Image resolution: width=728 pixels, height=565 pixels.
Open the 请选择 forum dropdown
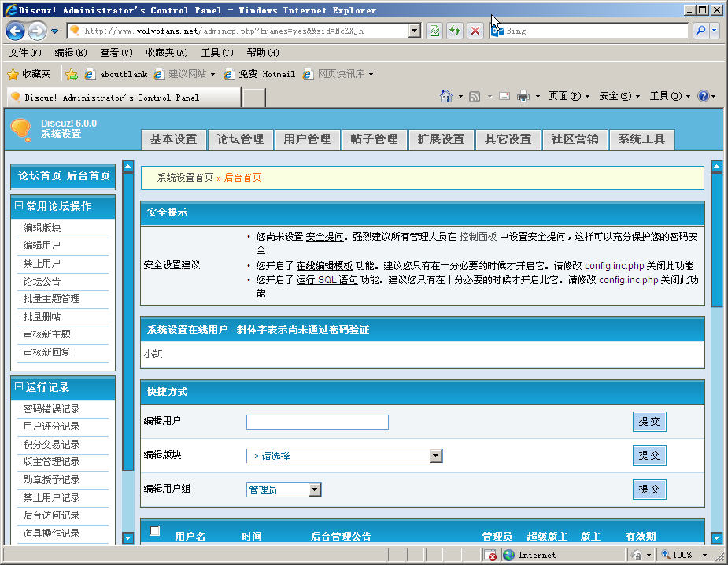(x=344, y=456)
